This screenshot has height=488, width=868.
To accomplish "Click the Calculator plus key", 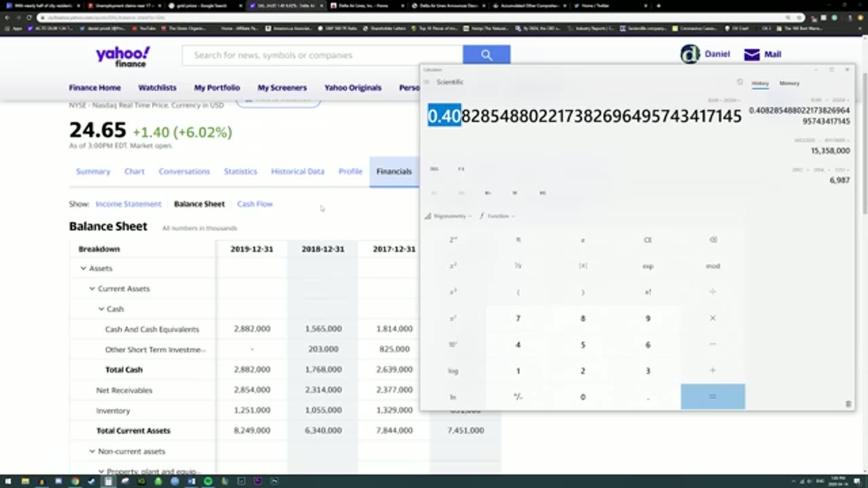I will tap(713, 371).
